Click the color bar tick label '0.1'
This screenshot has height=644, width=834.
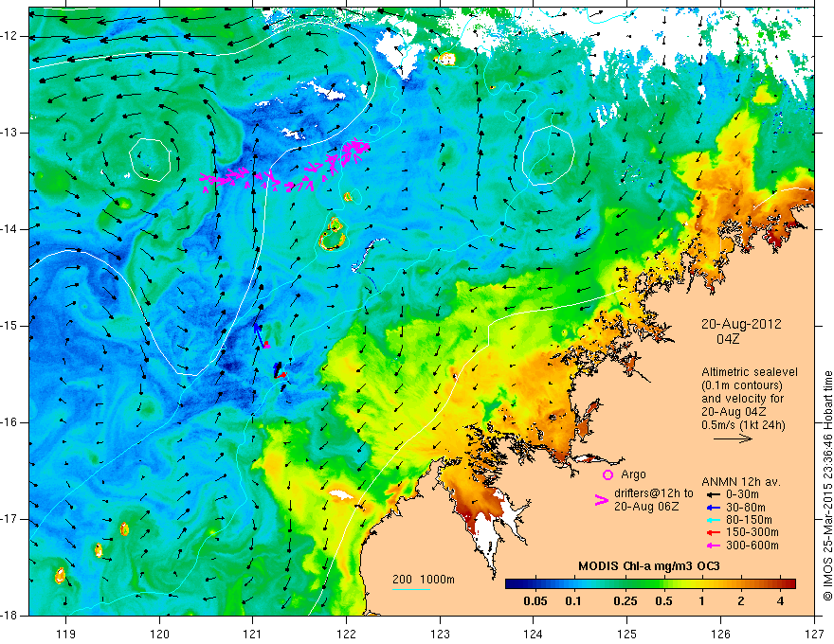click(x=573, y=601)
